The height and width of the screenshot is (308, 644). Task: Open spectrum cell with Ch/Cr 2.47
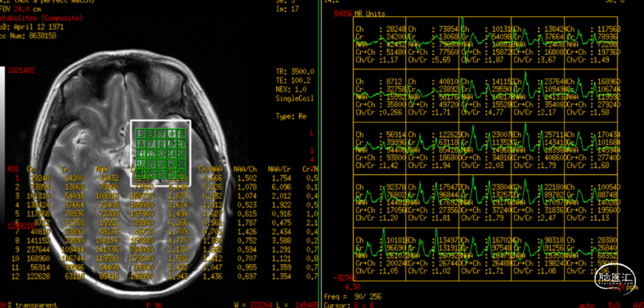[x=538, y=202]
